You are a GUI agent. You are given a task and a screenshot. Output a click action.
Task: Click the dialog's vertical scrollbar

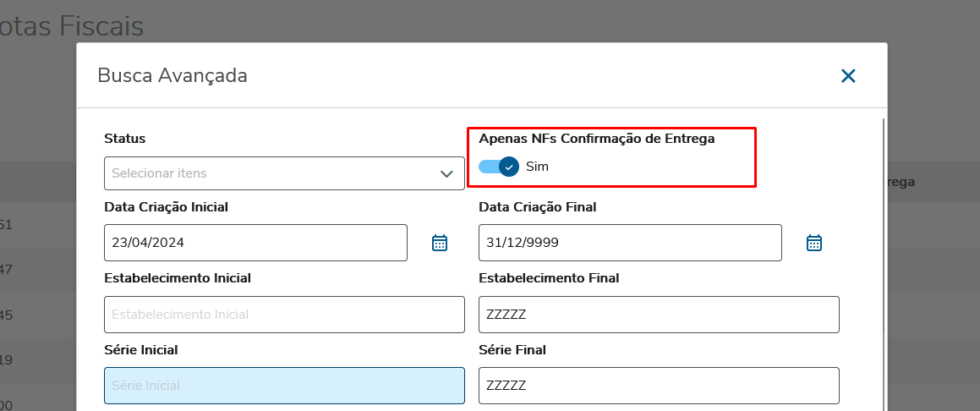(884, 254)
